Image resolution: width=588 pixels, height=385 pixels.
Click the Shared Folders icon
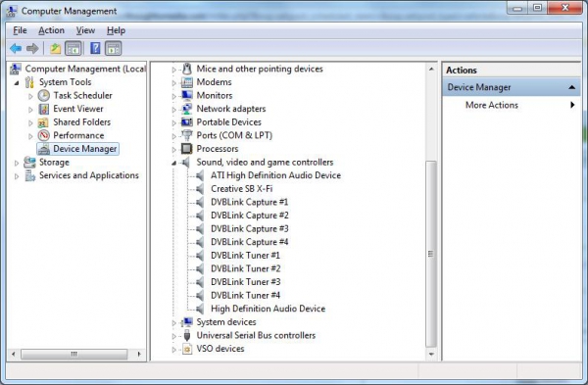(x=43, y=122)
